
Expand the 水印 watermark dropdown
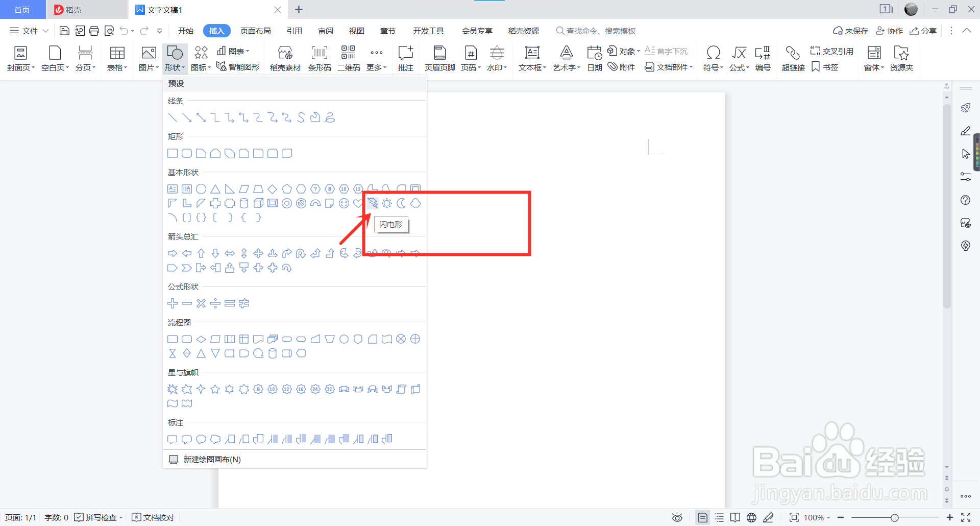point(497,67)
